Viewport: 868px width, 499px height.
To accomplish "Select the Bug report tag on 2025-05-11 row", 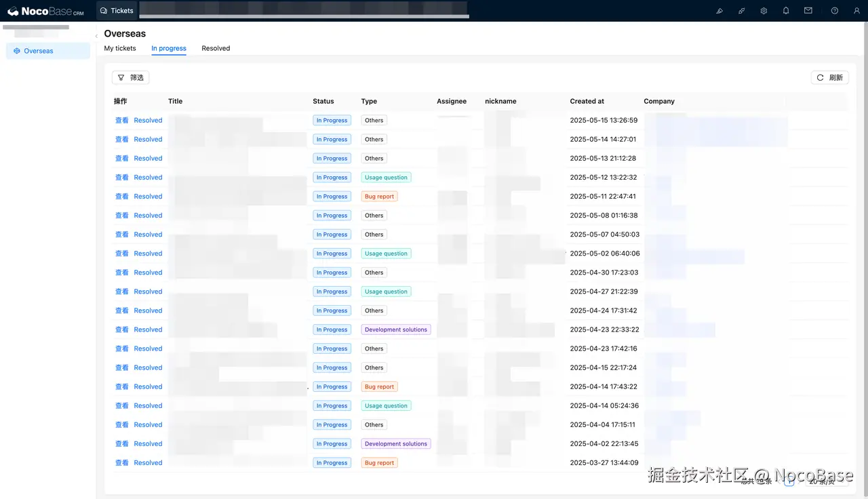I will tap(379, 196).
